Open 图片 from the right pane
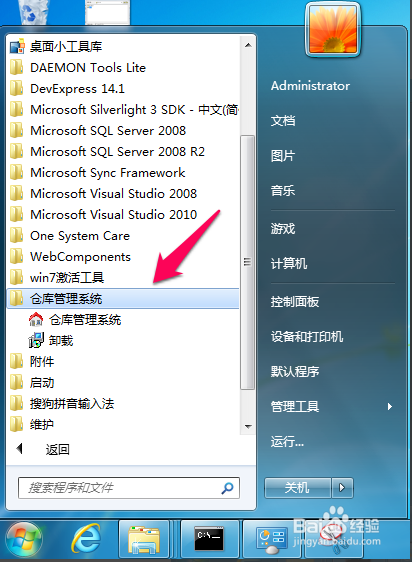 [x=283, y=156]
